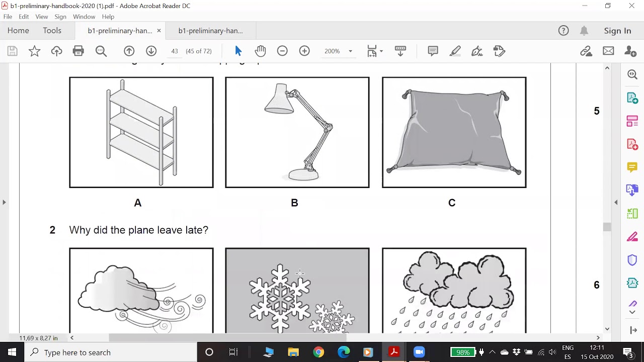Image resolution: width=644 pixels, height=362 pixels.
Task: Open Help question mark icon
Action: coord(563,31)
